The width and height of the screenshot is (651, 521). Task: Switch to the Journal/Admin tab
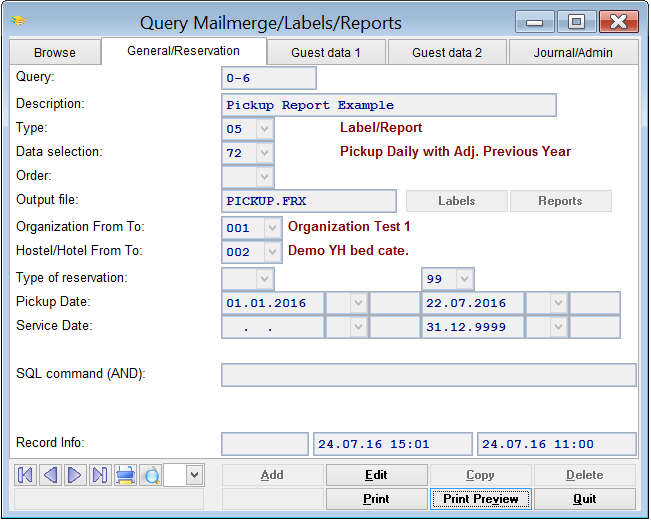coord(573,53)
